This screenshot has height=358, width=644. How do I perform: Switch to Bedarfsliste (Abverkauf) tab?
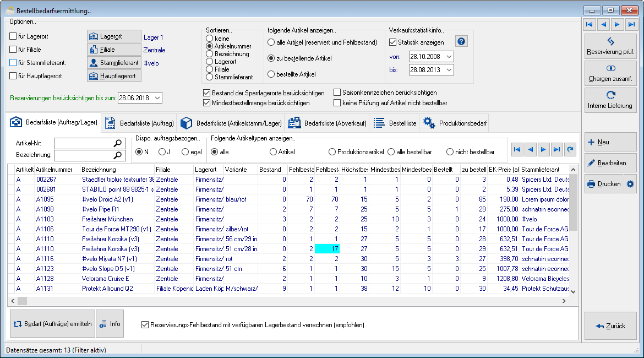click(328, 123)
